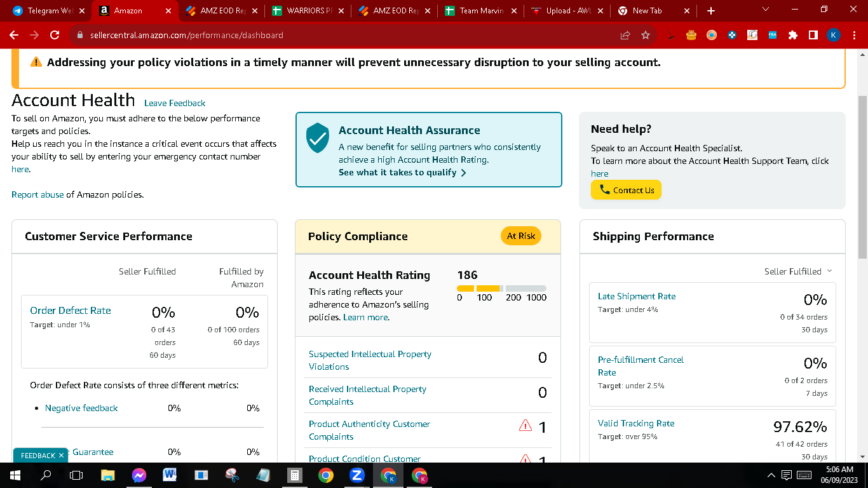Open Windows Start menu
Screen dimensions: 868x488
click(15, 475)
